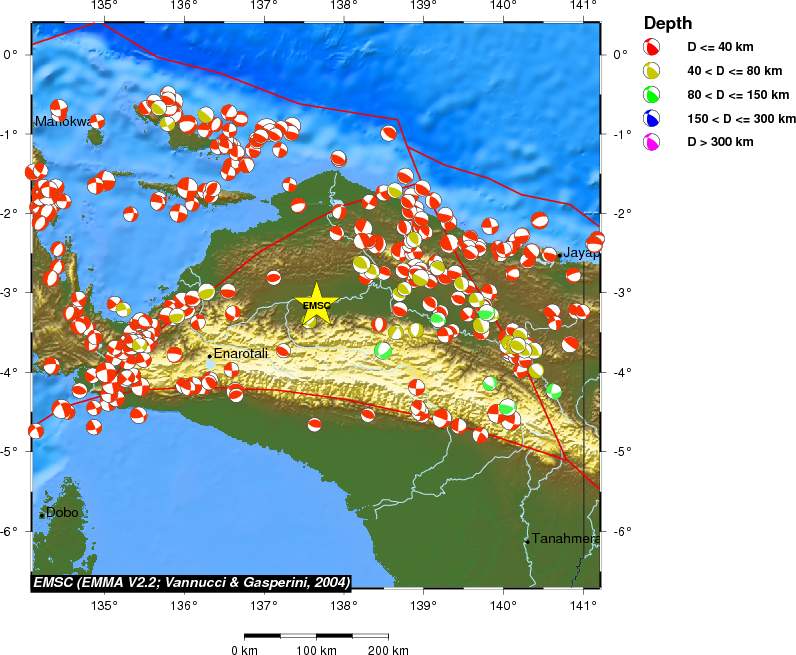Select the green beachball legend icon
This screenshot has height=655, width=796.
click(x=652, y=95)
